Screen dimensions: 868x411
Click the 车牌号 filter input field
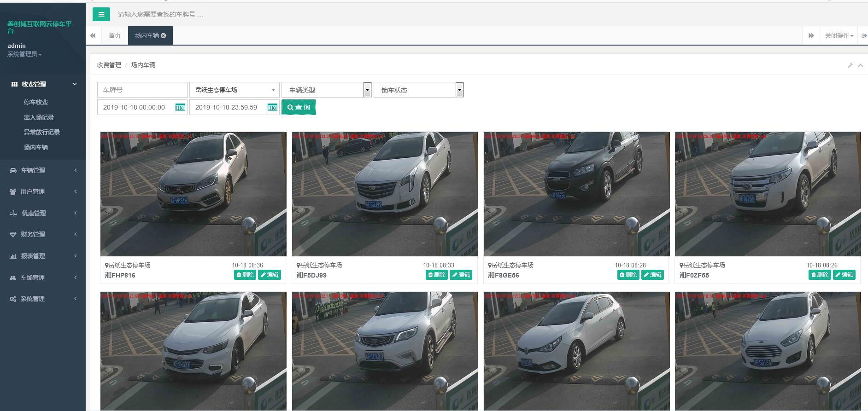pyautogui.click(x=142, y=90)
